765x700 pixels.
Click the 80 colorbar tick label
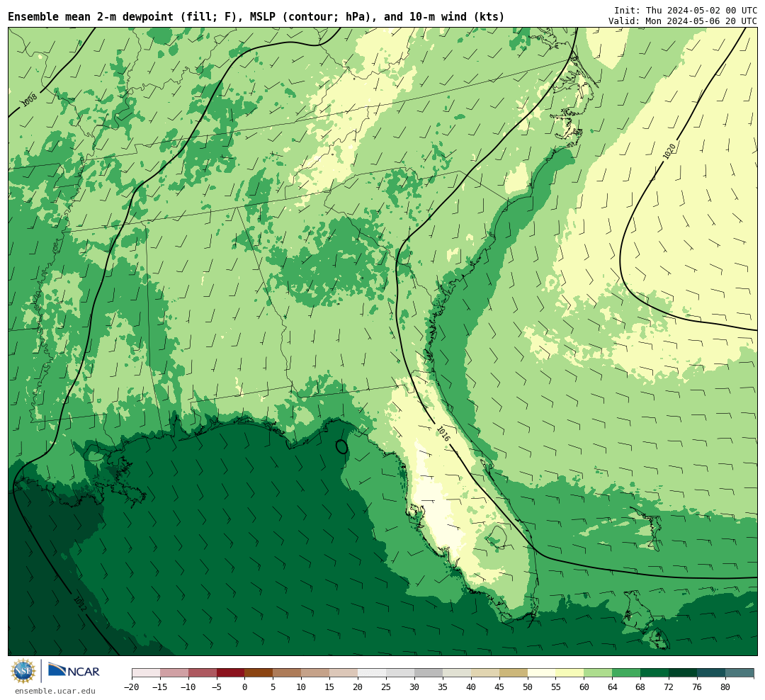726,687
